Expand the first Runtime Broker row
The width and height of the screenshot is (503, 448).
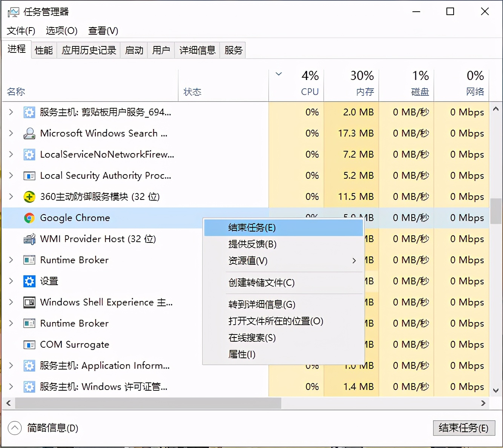pyautogui.click(x=11, y=260)
